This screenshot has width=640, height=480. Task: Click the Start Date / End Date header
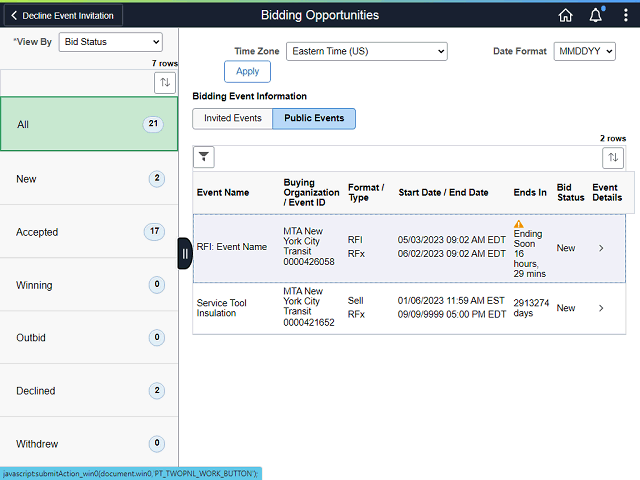(x=443, y=193)
